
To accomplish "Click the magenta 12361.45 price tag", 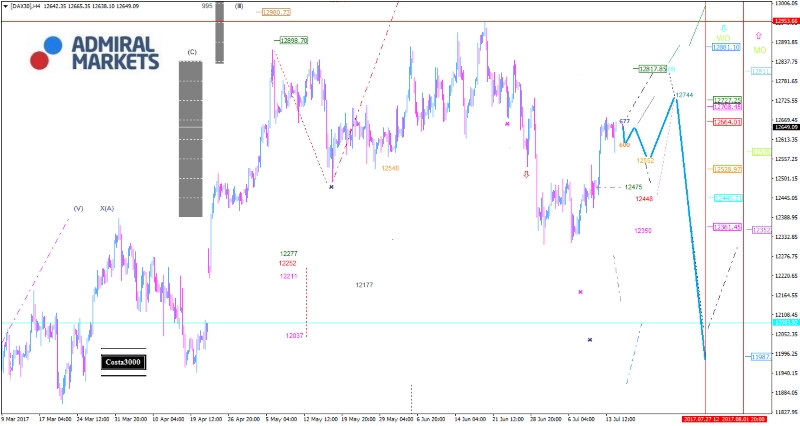I will (726, 227).
